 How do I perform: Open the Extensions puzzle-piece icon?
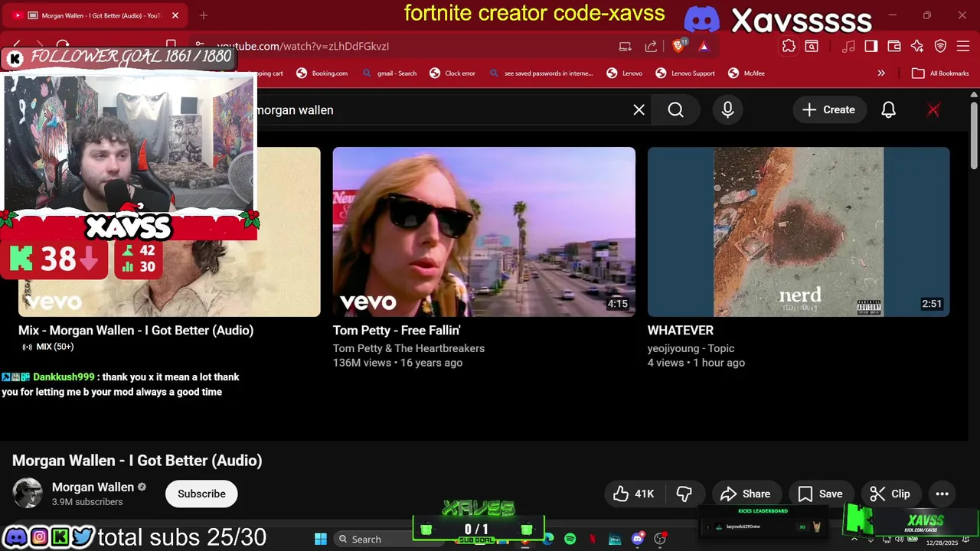[x=789, y=46]
